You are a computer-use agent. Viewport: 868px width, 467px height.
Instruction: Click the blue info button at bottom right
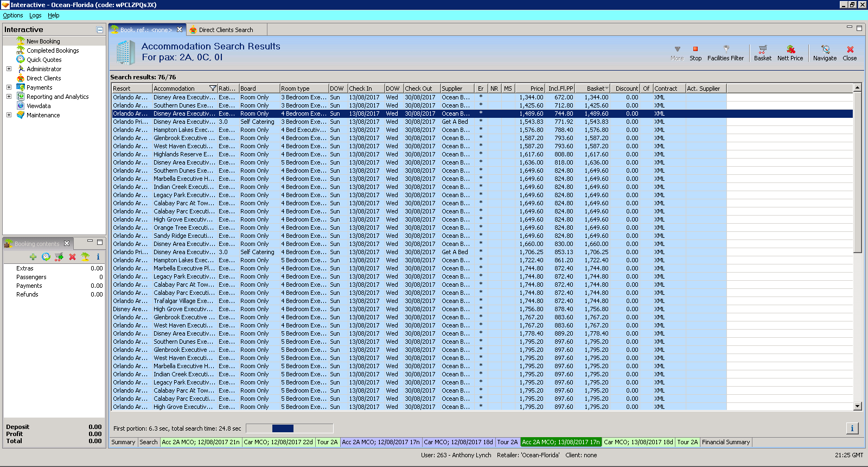[852, 428]
